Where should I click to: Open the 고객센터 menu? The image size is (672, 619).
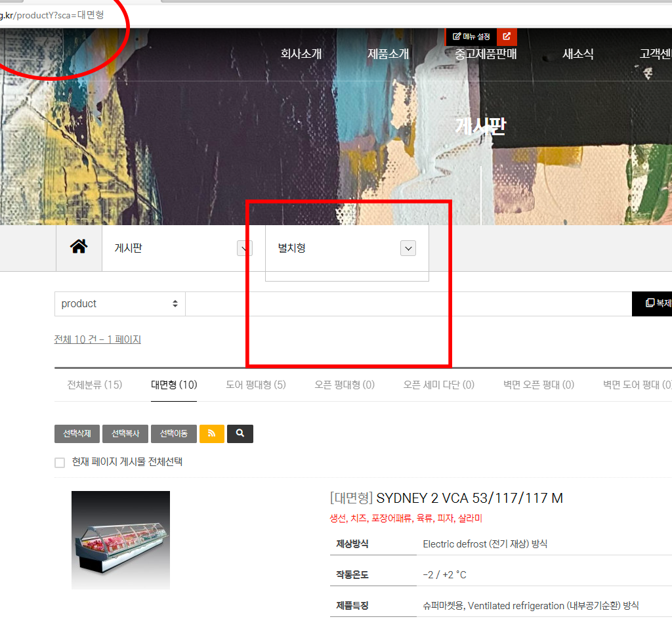[656, 54]
